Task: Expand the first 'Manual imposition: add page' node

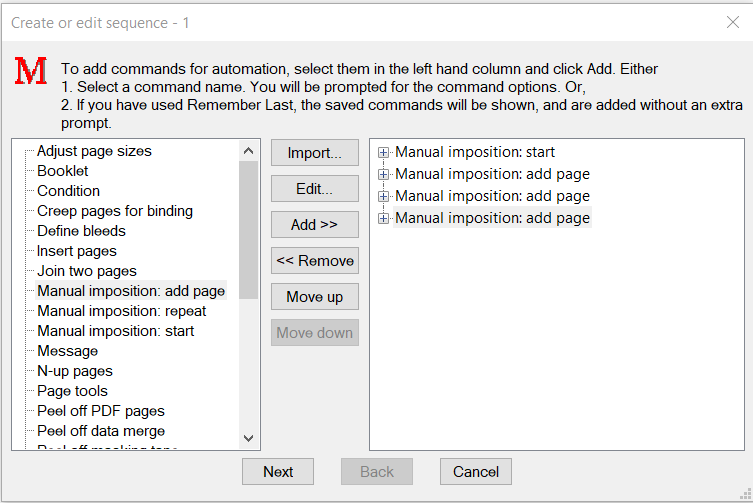Action: pos(383,175)
